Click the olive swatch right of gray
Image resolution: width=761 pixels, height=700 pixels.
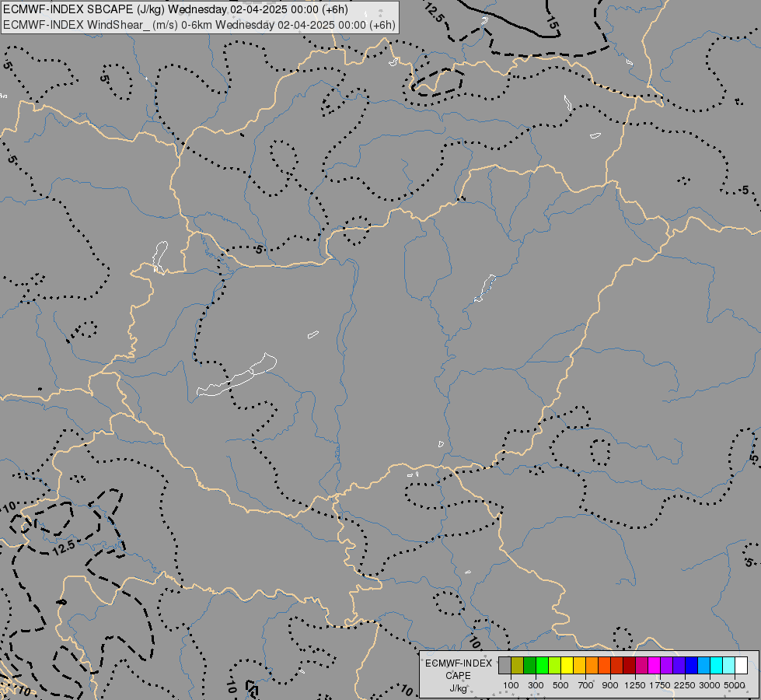tap(518, 666)
